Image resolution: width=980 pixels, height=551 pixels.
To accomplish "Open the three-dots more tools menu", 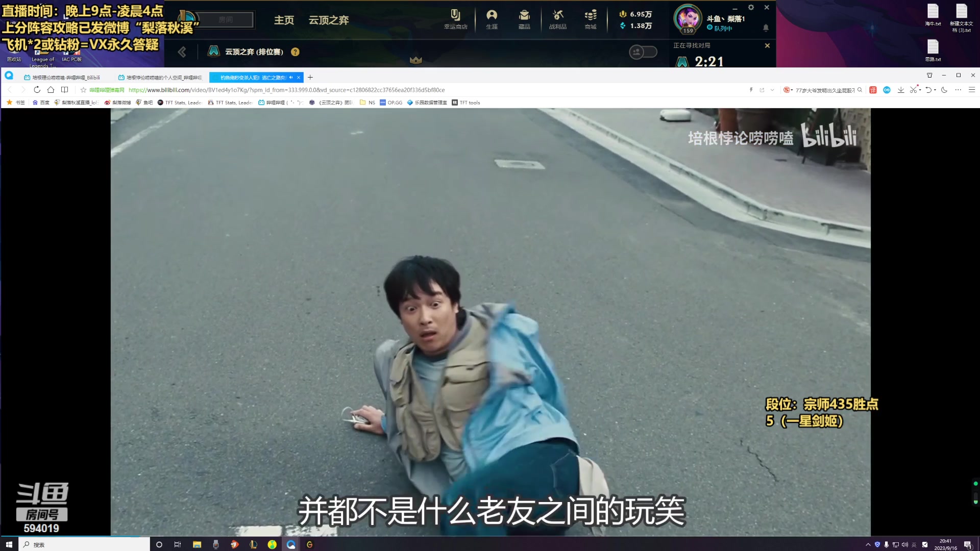I will (958, 90).
